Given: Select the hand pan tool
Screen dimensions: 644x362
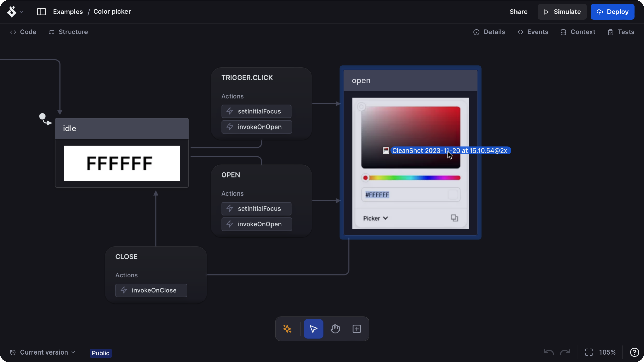Looking at the screenshot, I should (x=335, y=329).
